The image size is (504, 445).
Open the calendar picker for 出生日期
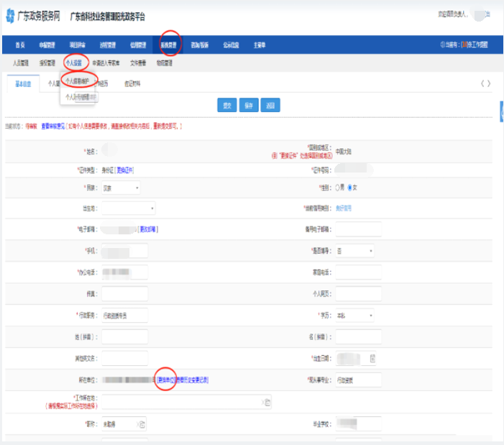(x=372, y=358)
